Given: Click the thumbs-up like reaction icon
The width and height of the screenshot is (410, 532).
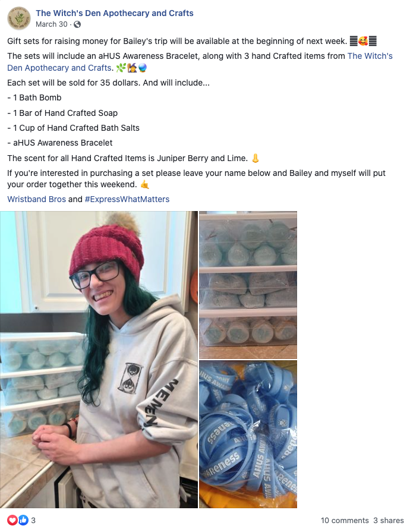Looking at the screenshot, I should click(23, 520).
